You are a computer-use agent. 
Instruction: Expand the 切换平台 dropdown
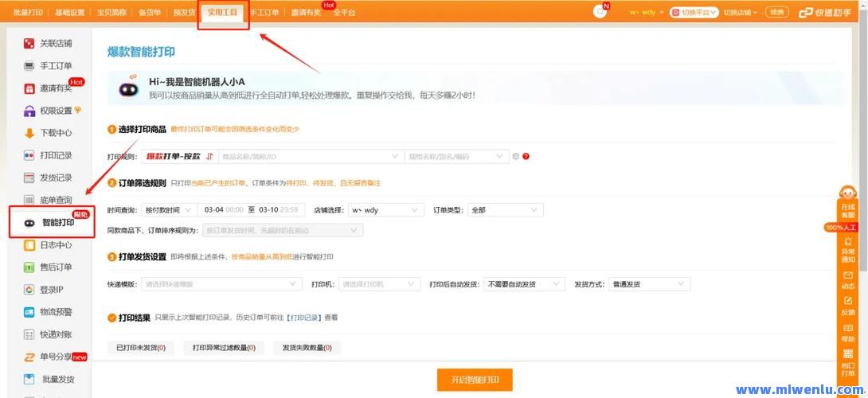pyautogui.click(x=694, y=12)
